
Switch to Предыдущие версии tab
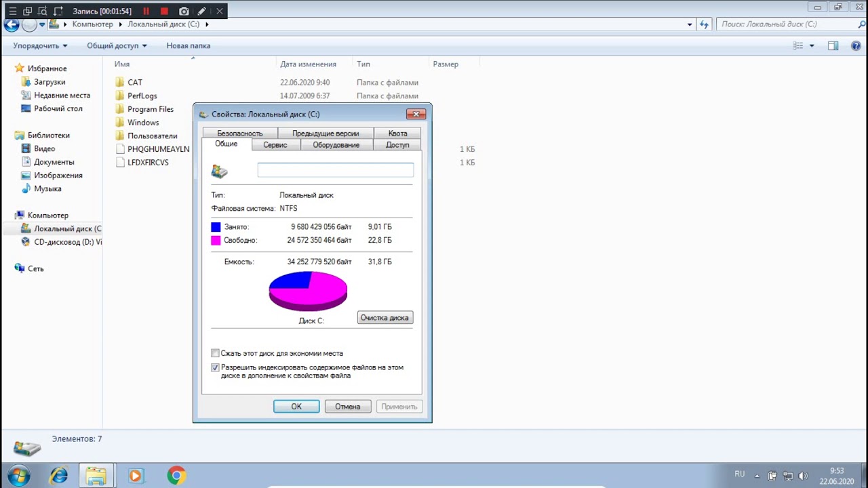pyautogui.click(x=325, y=134)
